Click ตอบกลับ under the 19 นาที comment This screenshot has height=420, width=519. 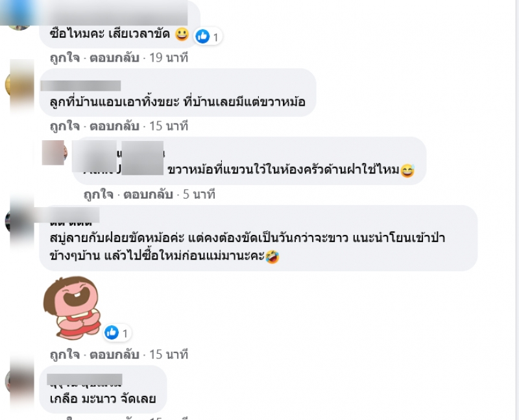click(114, 58)
